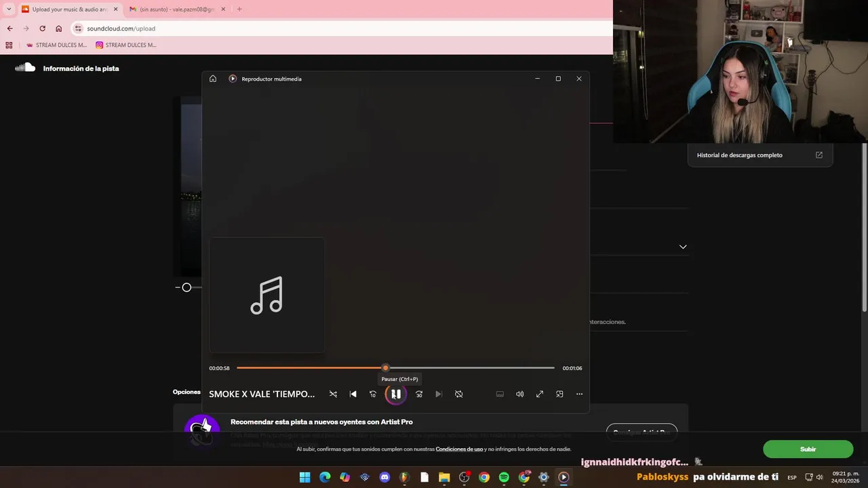Click the elapsed time 00:00:58
868x488 pixels.
[x=219, y=368]
